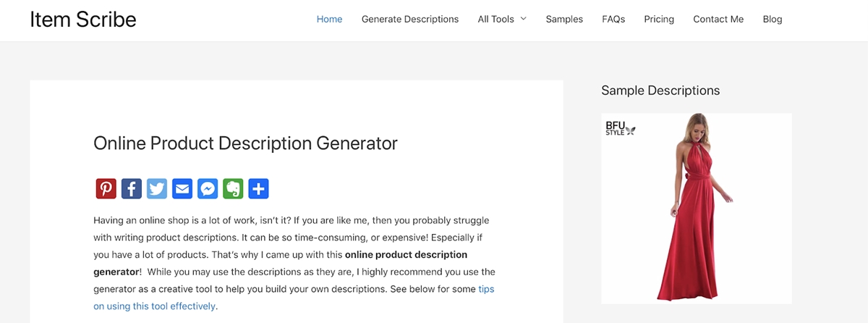Image resolution: width=868 pixels, height=323 pixels.
Task: Navigate to the Samples page
Action: coord(564,19)
